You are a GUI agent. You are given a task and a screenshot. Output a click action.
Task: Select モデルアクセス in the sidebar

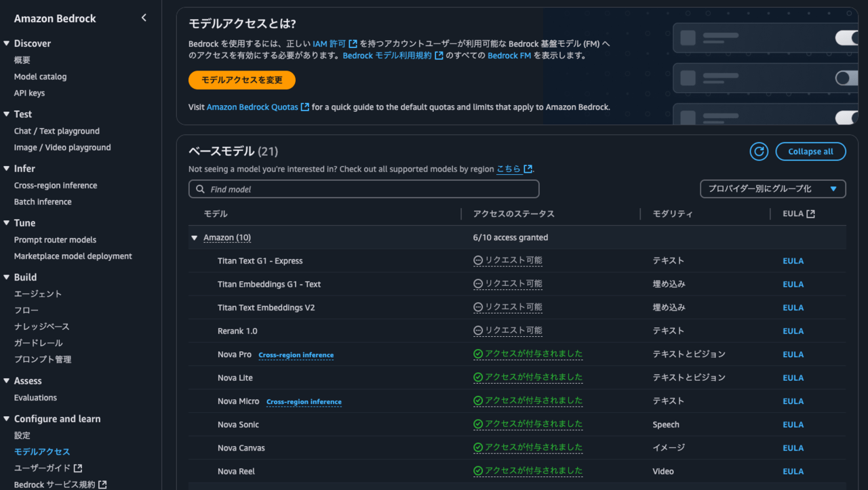click(42, 451)
